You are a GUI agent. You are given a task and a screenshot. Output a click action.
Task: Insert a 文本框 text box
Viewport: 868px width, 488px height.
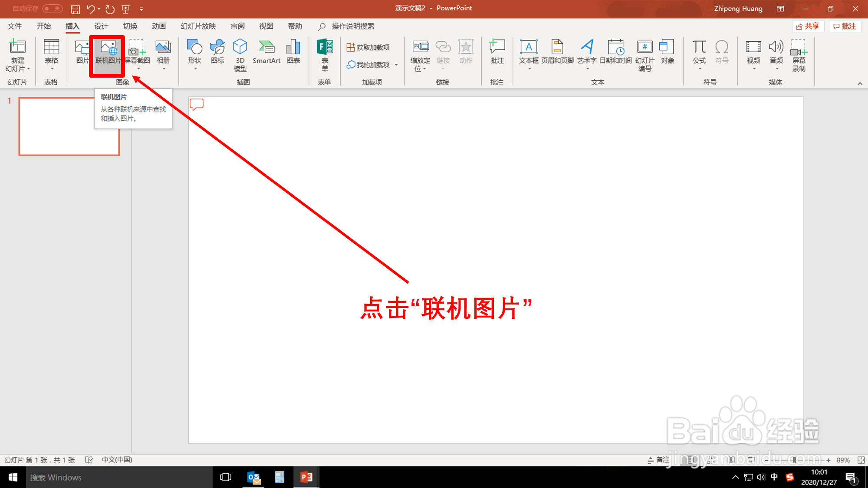click(529, 54)
